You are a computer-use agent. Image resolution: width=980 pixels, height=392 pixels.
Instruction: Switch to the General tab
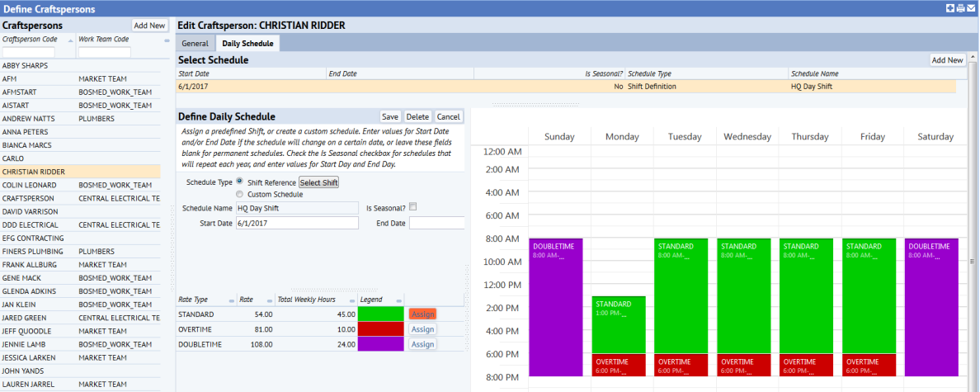pyautogui.click(x=195, y=44)
